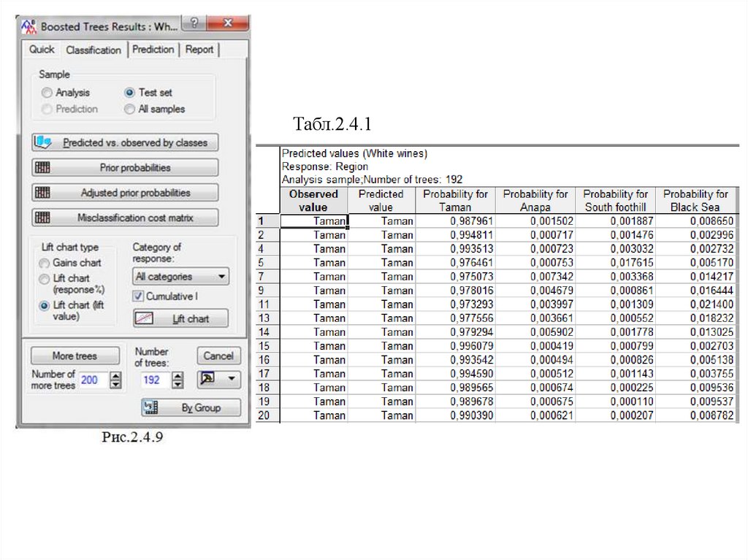This screenshot has height=560, width=748.
Task: Increase Number of trees value
Action: point(178,376)
